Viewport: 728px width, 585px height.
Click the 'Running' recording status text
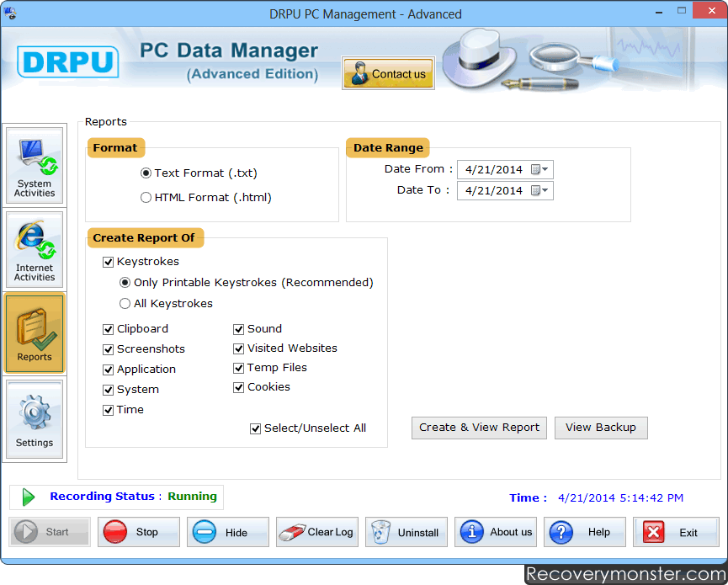(192, 497)
